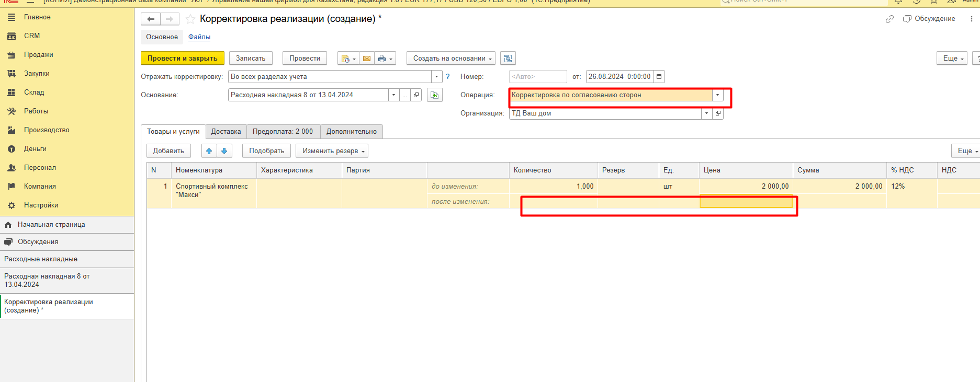Click the Цена cell in после изменения row
The height and width of the screenshot is (382, 980).
click(x=746, y=202)
